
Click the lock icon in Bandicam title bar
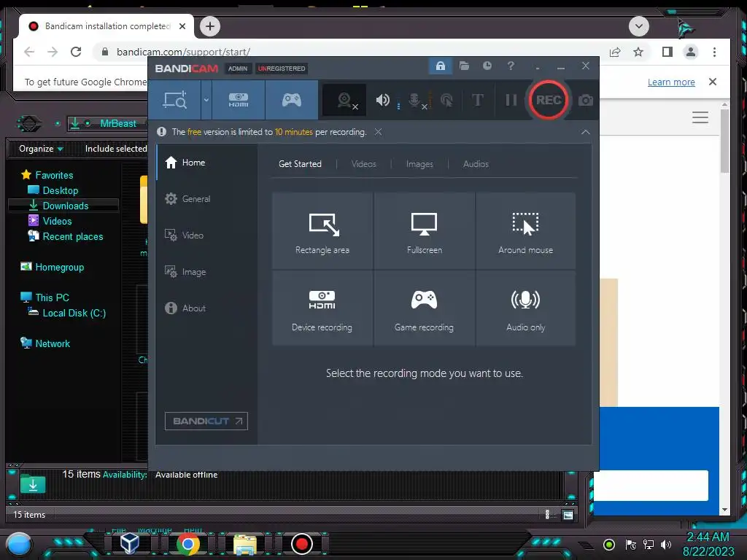(440, 66)
